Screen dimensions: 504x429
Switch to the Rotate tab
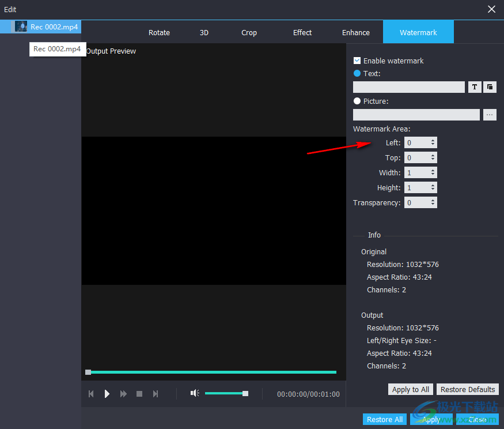tap(159, 32)
